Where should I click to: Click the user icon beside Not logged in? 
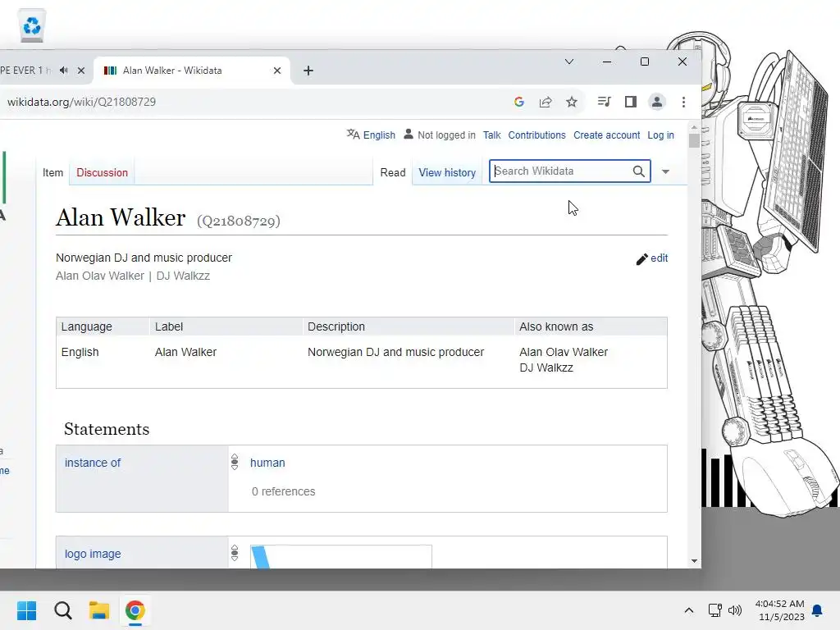pos(409,134)
